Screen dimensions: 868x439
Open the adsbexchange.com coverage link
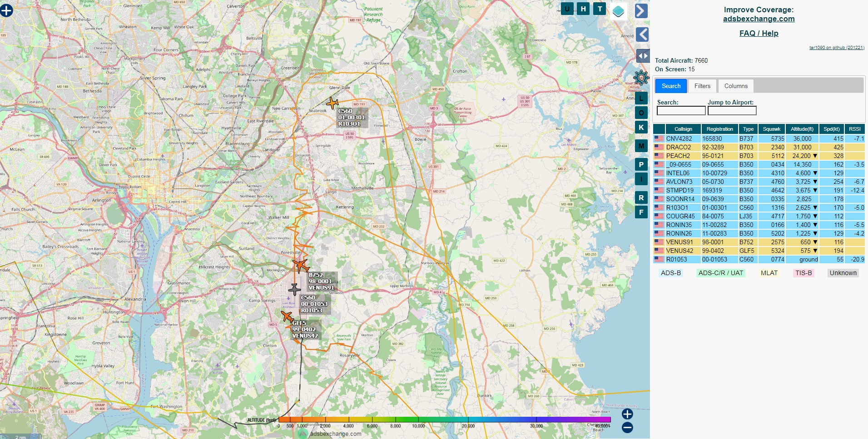[759, 19]
